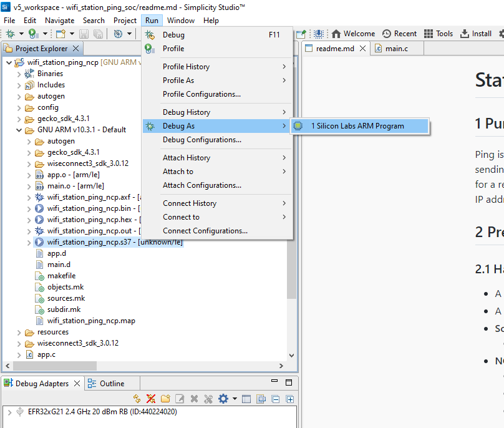
Task: Expand the EFR32xG21 debug adapter entry
Action: tap(9, 412)
